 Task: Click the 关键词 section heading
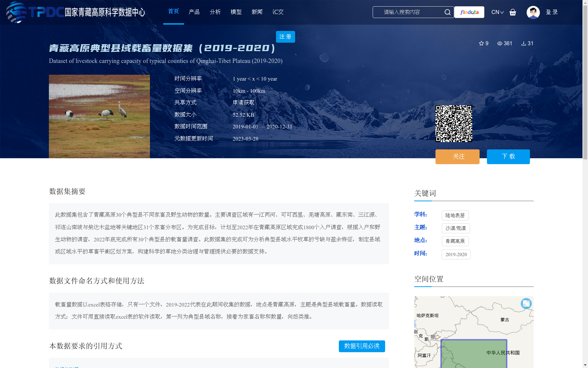[425, 193]
